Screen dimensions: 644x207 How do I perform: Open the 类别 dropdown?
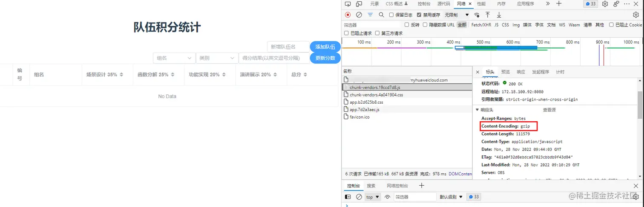[217, 58]
